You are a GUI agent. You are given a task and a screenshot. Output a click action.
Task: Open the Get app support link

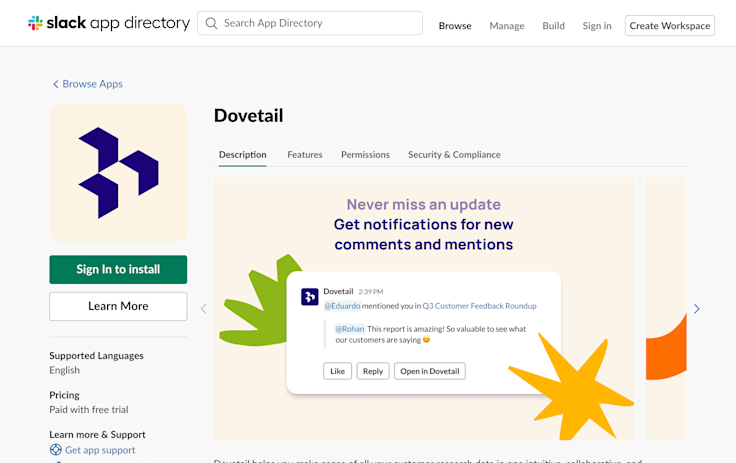click(x=100, y=450)
